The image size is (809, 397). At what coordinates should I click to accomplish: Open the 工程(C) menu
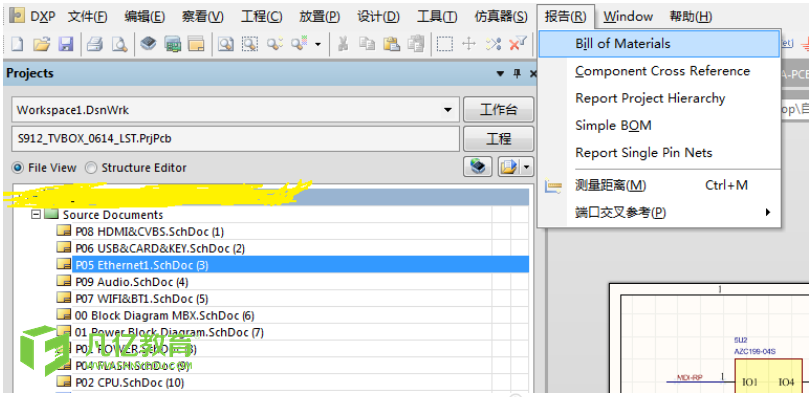tap(262, 17)
